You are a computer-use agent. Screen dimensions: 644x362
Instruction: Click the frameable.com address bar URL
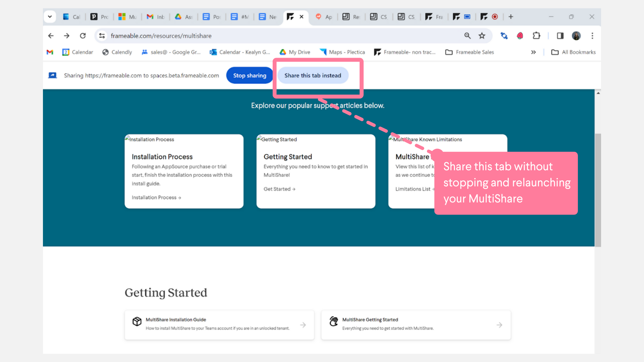pos(161,36)
